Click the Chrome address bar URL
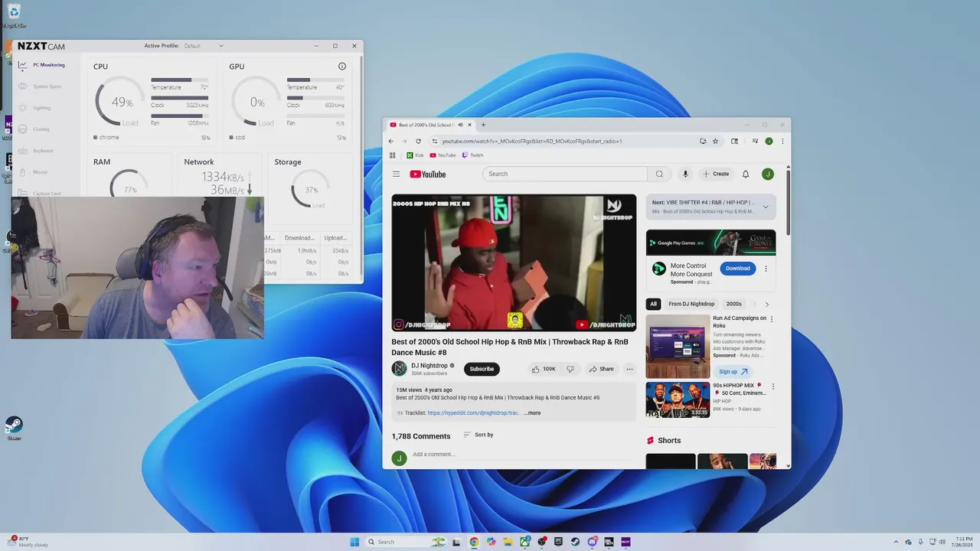980x551 pixels. pyautogui.click(x=532, y=141)
